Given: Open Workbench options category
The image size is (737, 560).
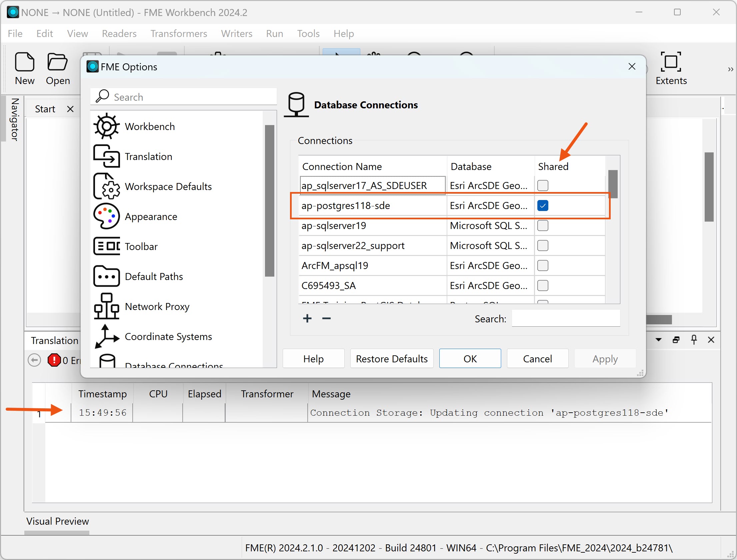Looking at the screenshot, I should point(150,127).
